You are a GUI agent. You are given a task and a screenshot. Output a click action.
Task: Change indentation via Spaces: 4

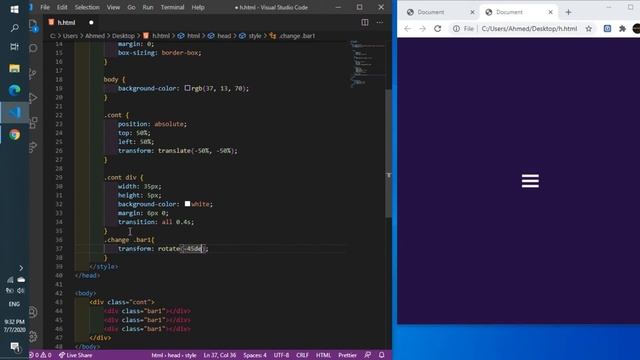(x=255, y=355)
